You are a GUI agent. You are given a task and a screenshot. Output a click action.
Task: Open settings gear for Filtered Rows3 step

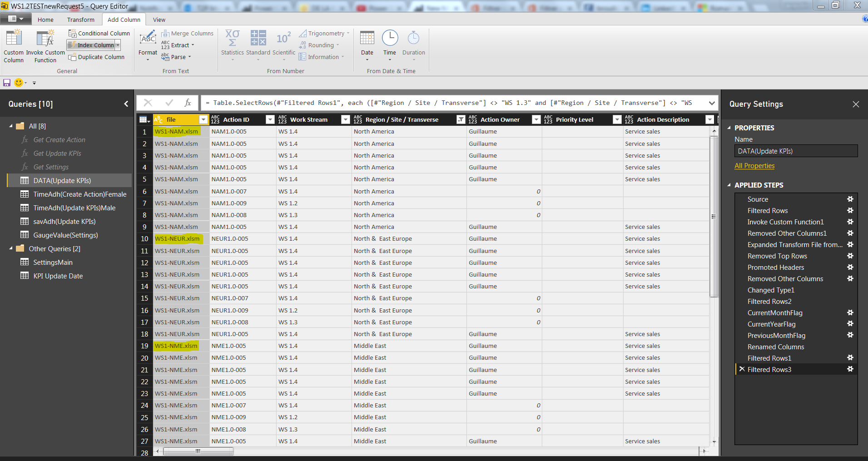click(850, 369)
